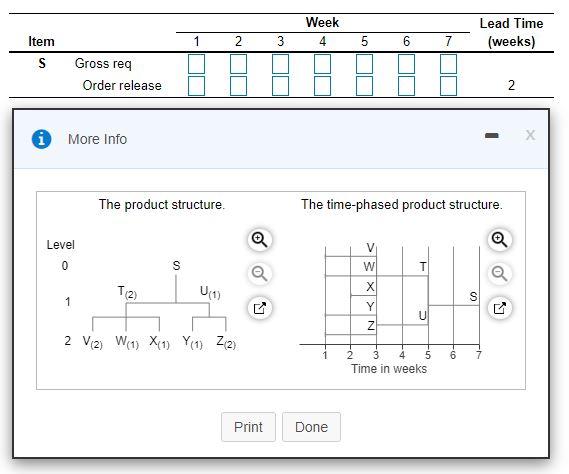Click 'The product structure.' heading
This screenshot has width=569, height=474.
[x=162, y=204]
